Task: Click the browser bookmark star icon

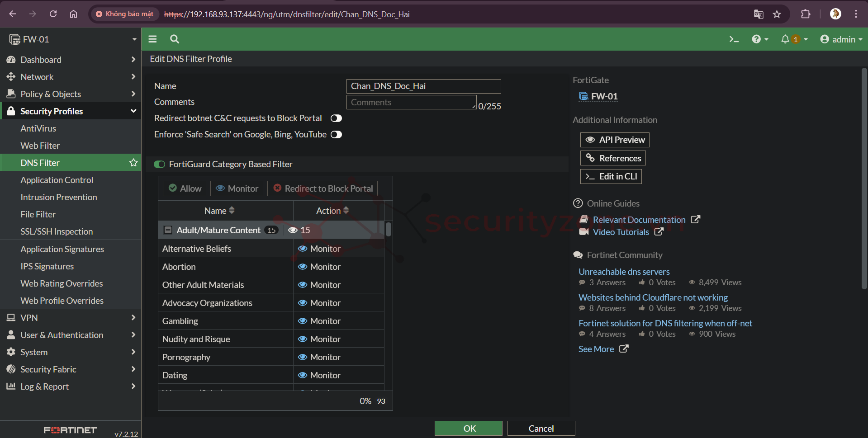Action: coord(777,14)
